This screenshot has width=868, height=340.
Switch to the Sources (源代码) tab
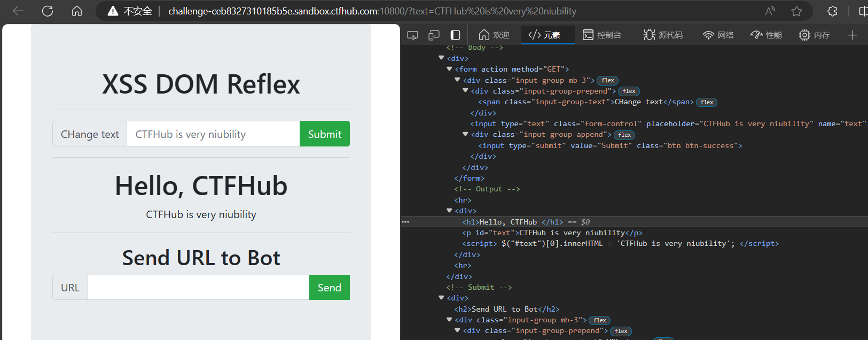pyautogui.click(x=663, y=35)
